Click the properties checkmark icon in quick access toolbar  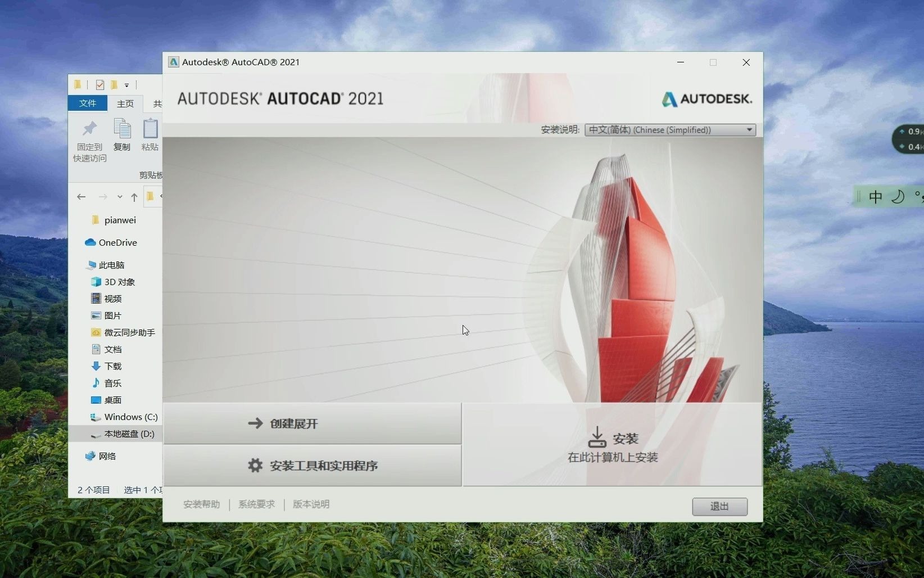pos(100,85)
